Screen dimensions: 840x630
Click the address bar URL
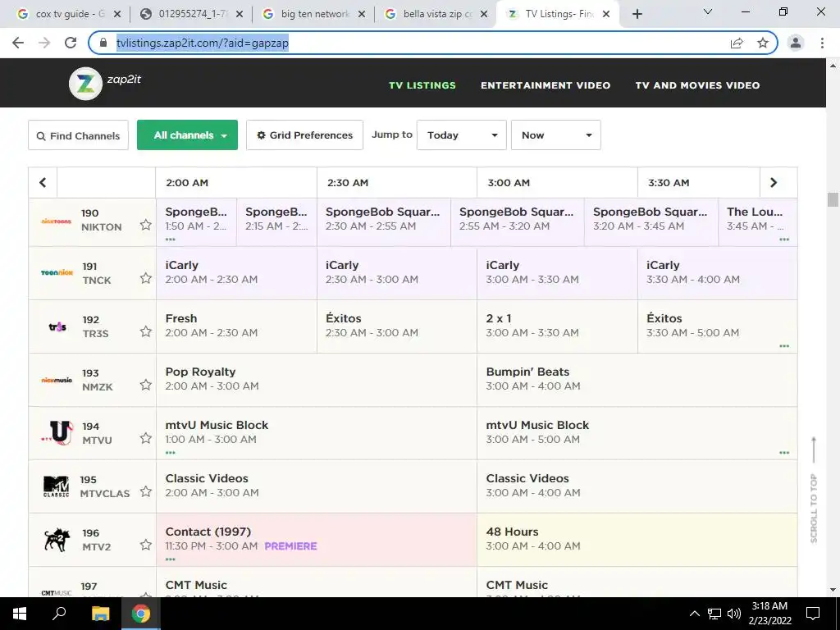pos(203,43)
